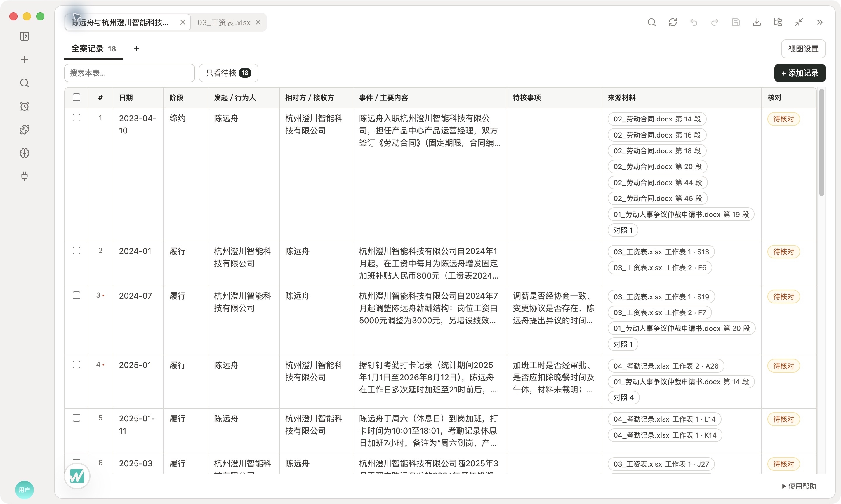The height and width of the screenshot is (504, 841).
Task: Select the 全案记录 view tab
Action: [93, 48]
